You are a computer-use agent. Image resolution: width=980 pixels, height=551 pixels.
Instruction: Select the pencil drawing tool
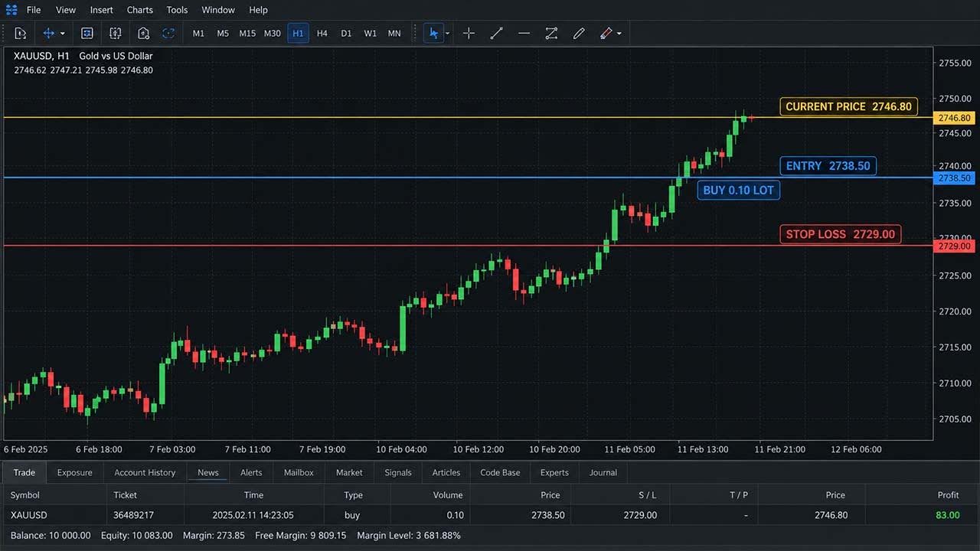(579, 33)
